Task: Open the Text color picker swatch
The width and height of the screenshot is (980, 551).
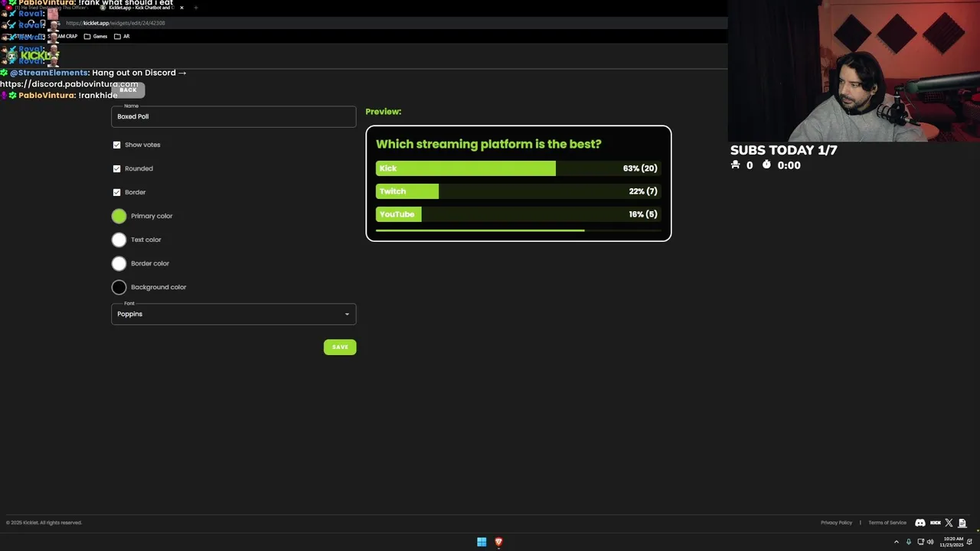Action: [119, 240]
